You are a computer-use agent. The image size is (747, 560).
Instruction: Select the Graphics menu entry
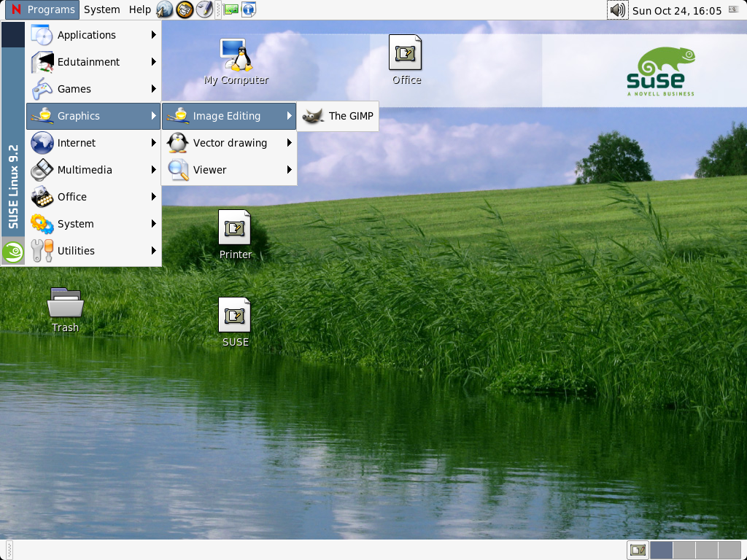point(93,116)
